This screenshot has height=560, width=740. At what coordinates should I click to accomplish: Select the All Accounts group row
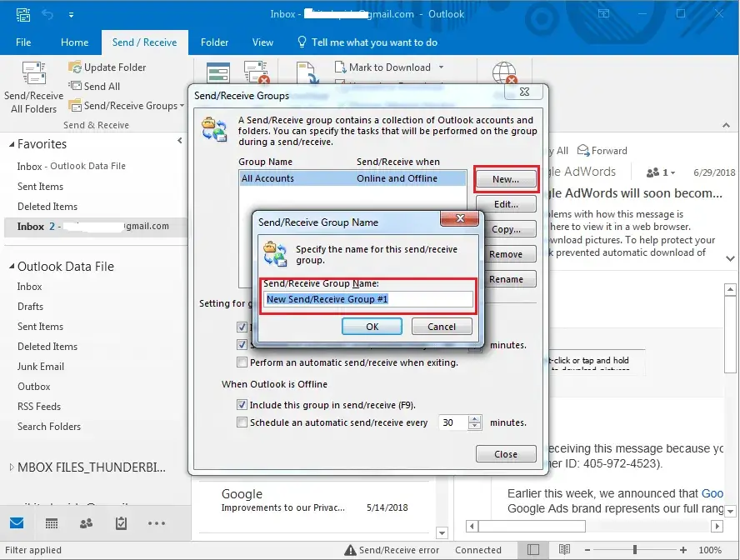[352, 178]
